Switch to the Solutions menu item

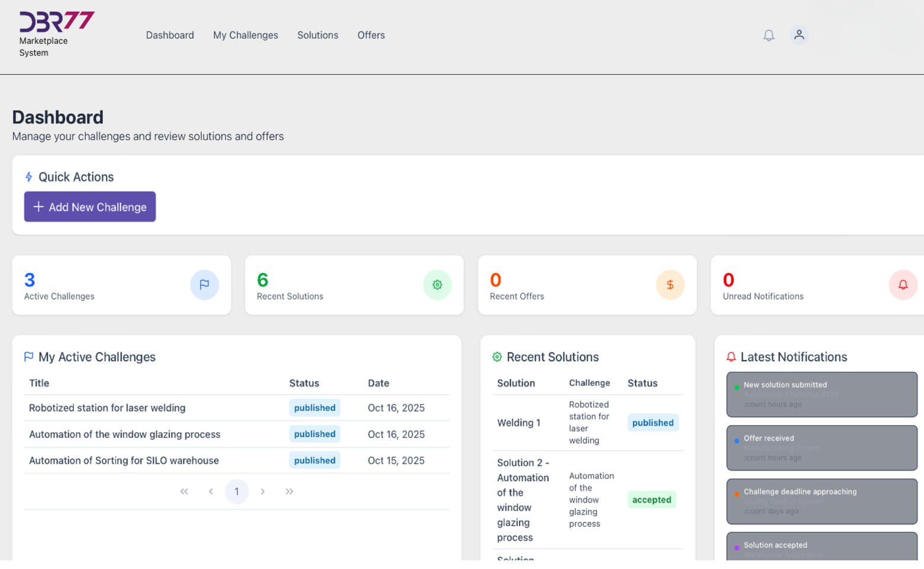click(317, 36)
